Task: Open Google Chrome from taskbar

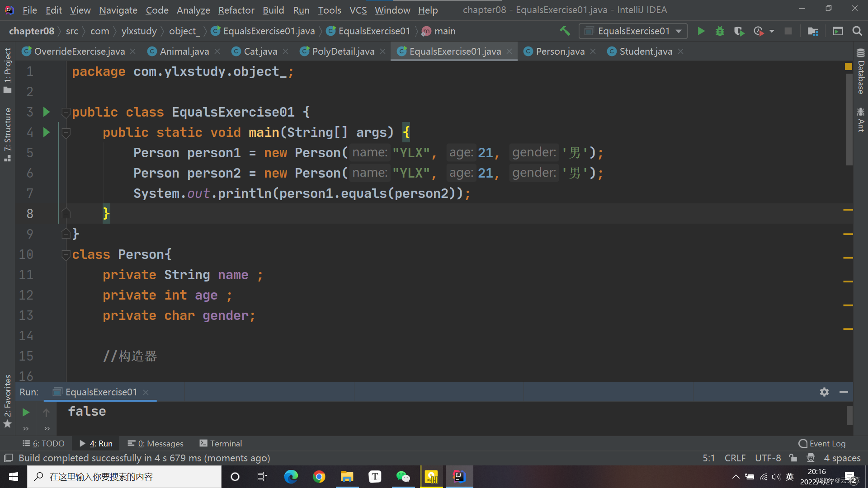Action: point(319,477)
